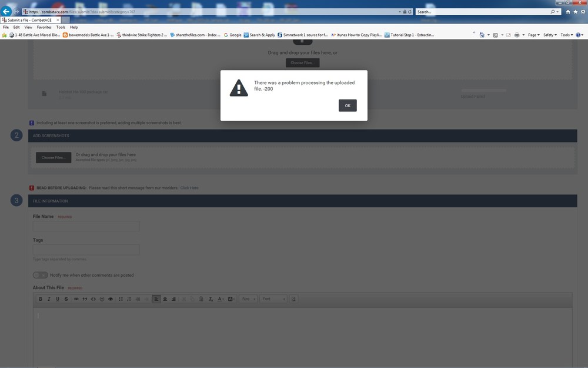Viewport: 588px width, 368px height.
Task: Open the Font dropdown in editor toolbar
Action: pos(273,299)
